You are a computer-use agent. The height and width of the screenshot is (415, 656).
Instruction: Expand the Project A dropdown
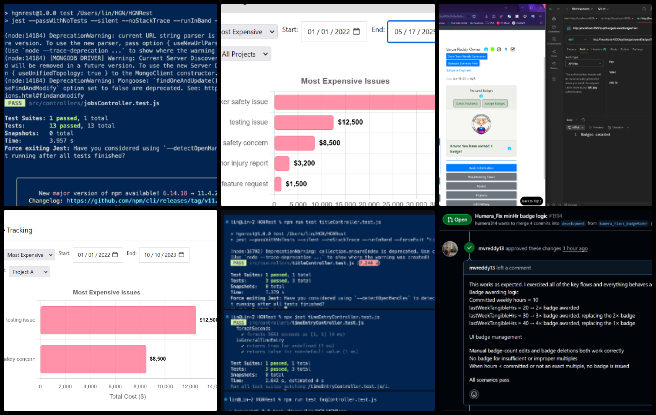click(28, 272)
